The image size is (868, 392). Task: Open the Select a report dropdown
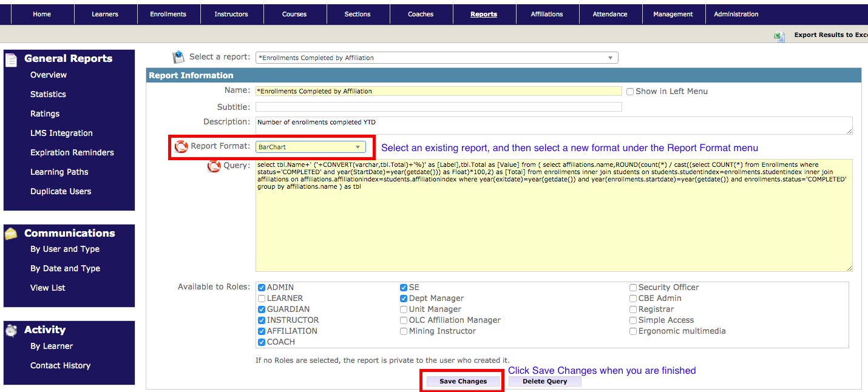(436, 58)
